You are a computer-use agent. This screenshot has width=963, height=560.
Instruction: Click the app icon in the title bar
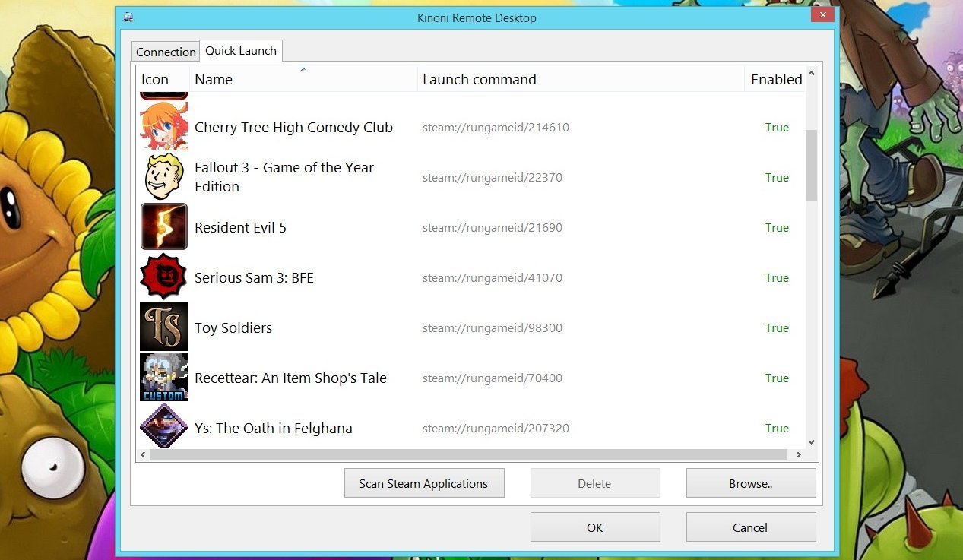tap(128, 17)
